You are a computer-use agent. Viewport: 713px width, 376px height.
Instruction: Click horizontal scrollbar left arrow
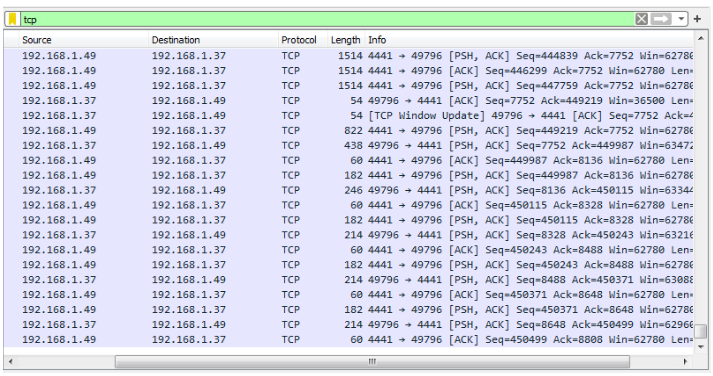tap(11, 362)
